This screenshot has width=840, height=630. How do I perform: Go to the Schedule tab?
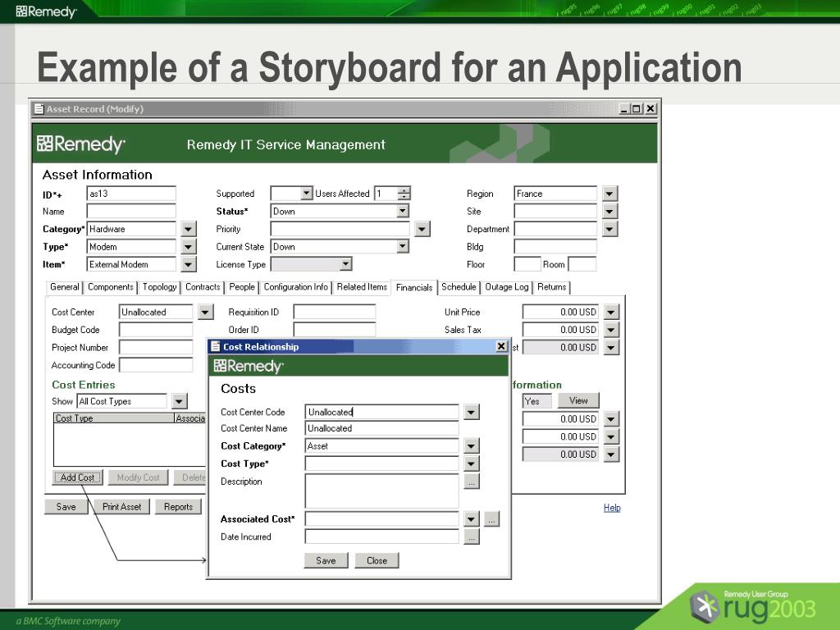point(459,287)
